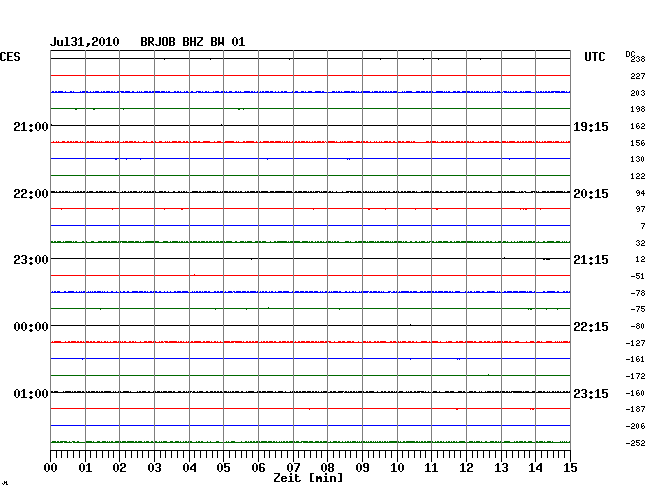This screenshot has width=650, height=494.
Task: Click the DC offset value 162
Action: 638,126
